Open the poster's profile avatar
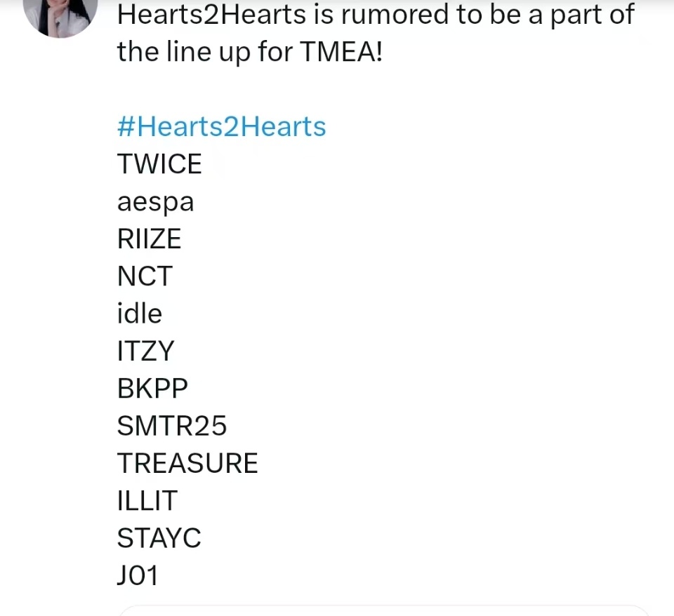This screenshot has height=616, width=674. (x=60, y=17)
